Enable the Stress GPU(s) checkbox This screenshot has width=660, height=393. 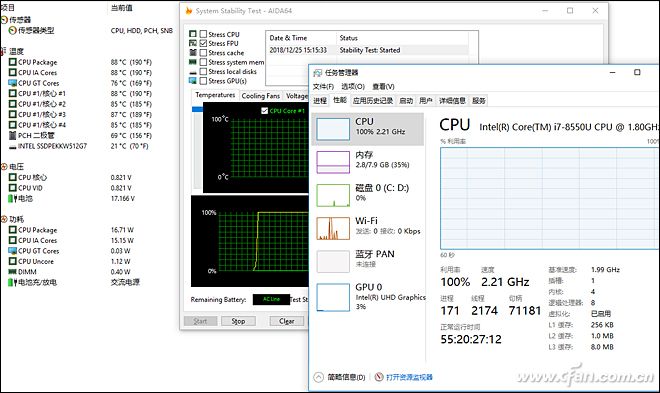pos(203,81)
